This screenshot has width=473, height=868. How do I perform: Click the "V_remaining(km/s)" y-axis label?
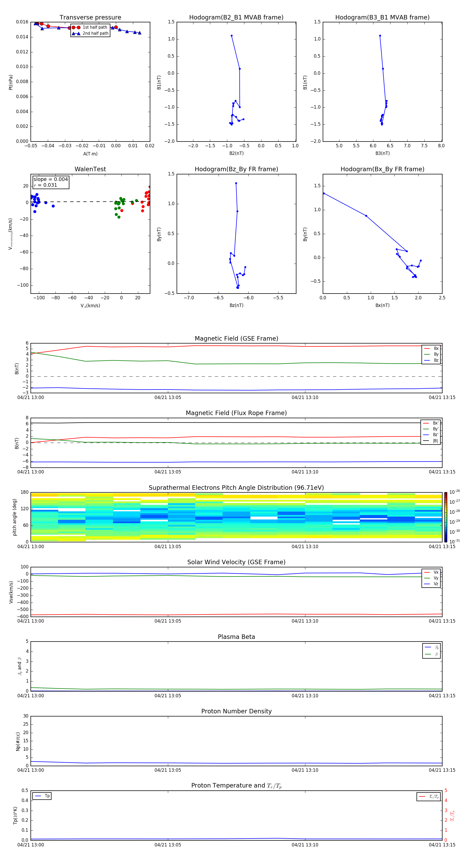(x=11, y=234)
